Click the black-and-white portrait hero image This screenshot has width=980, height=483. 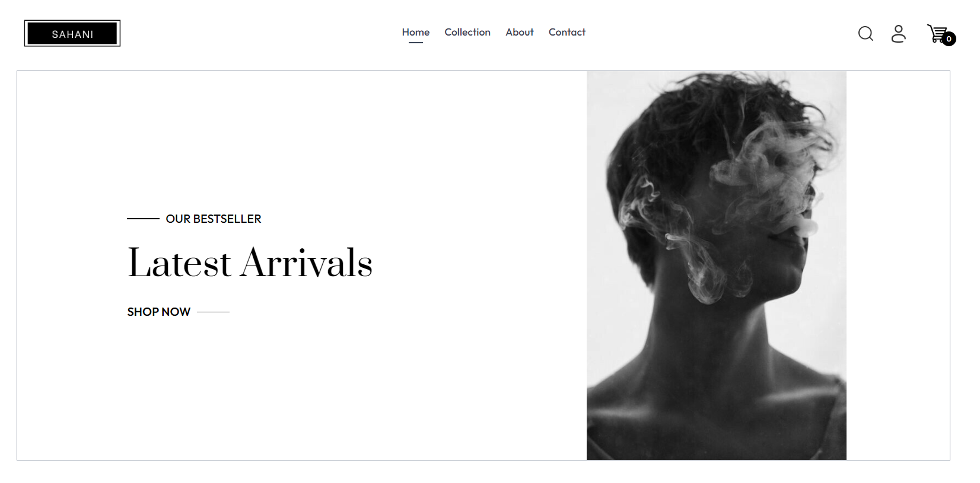716,266
